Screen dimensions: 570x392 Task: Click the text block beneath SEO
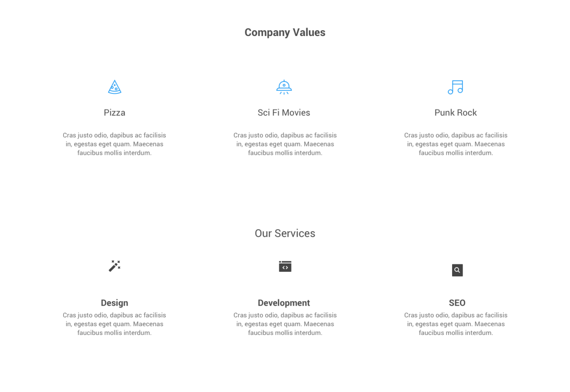tap(456, 324)
